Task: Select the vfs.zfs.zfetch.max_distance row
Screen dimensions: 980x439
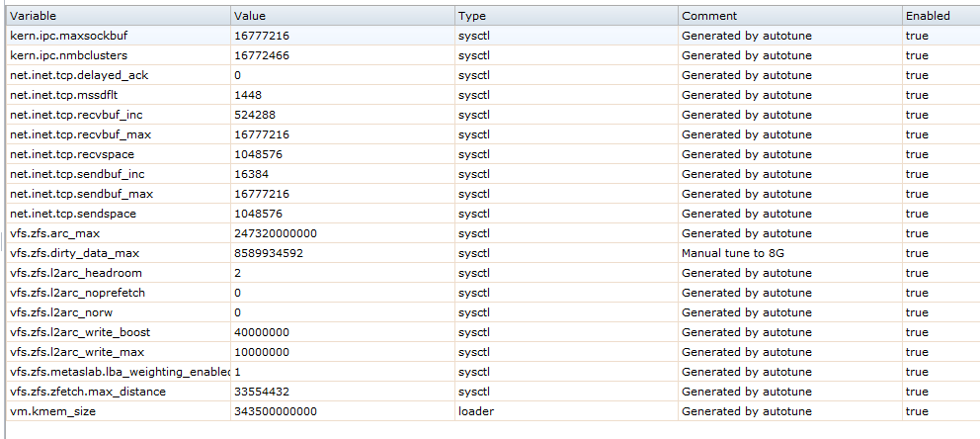Action: point(88,392)
